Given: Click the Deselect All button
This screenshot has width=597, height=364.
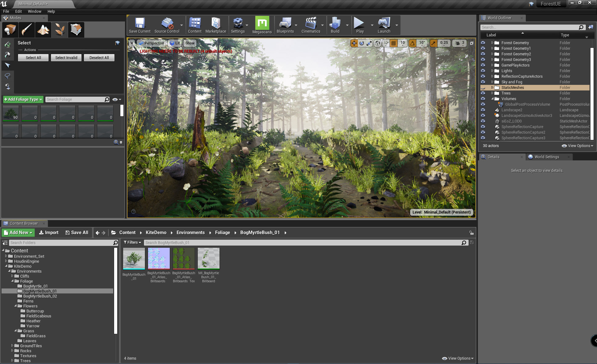Looking at the screenshot, I should pyautogui.click(x=99, y=58).
